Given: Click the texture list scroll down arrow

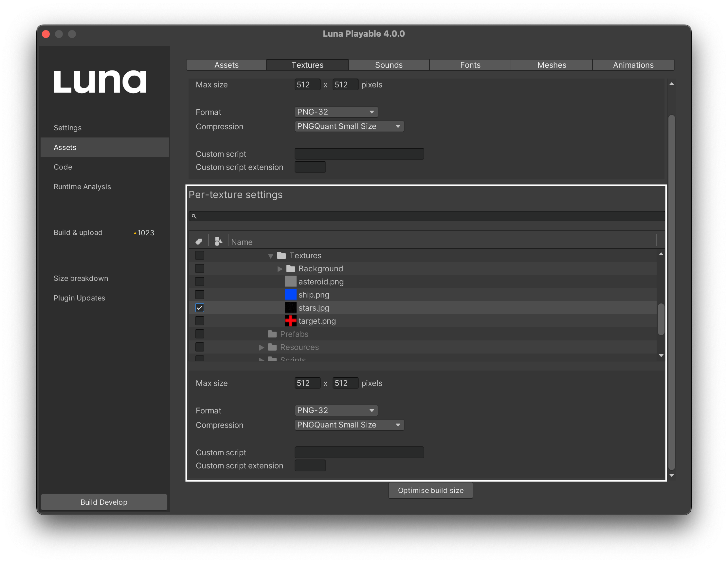Looking at the screenshot, I should pos(661,356).
